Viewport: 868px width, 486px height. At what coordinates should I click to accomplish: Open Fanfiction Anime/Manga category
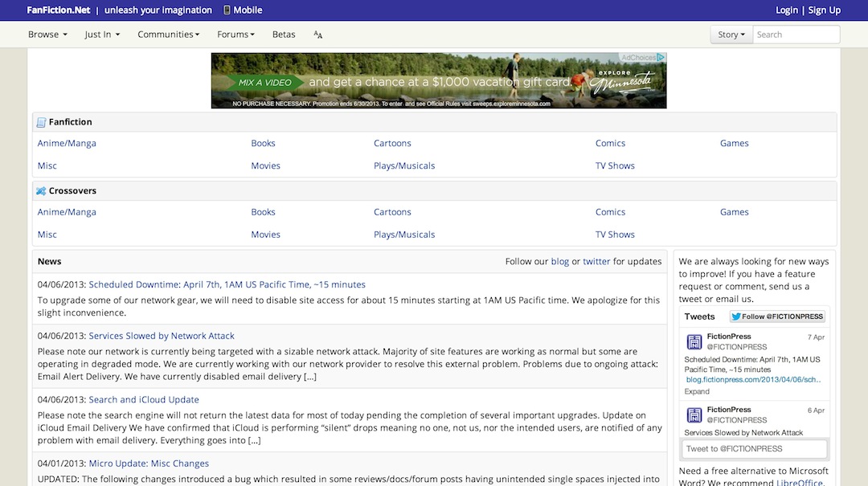67,143
